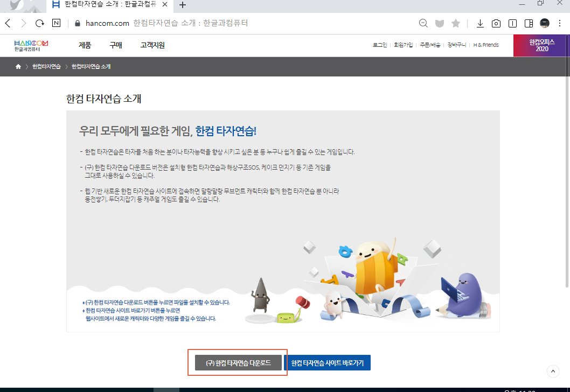Open the 구매 menu
The image size is (570, 392).
(x=116, y=45)
